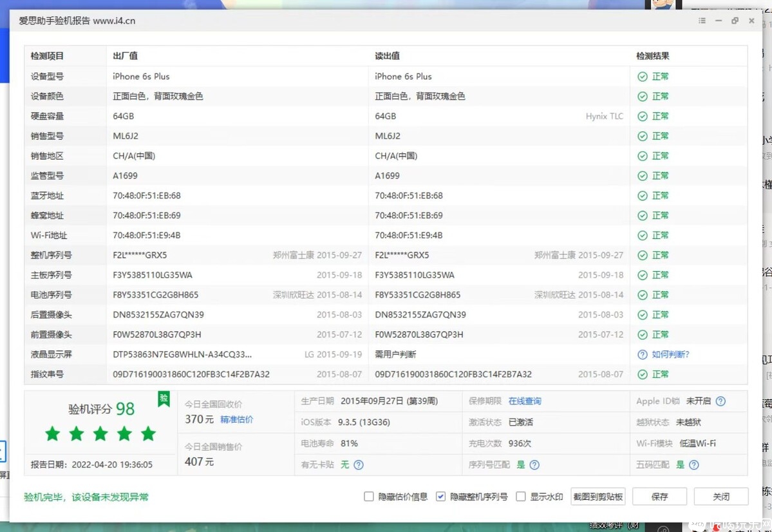Image resolution: width=772 pixels, height=532 pixels.
Task: Click the help icon beside Apple ID锁 未开启
Action: [x=720, y=401]
